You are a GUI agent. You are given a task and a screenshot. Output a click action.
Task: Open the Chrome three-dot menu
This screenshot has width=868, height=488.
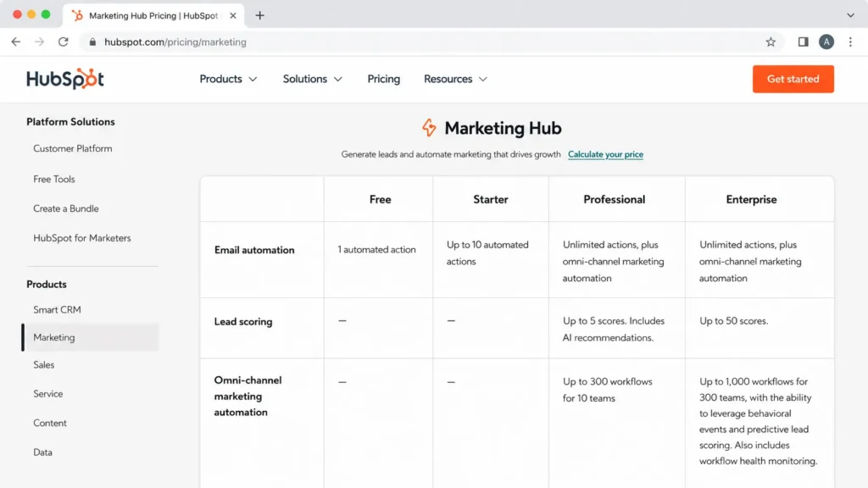(850, 42)
